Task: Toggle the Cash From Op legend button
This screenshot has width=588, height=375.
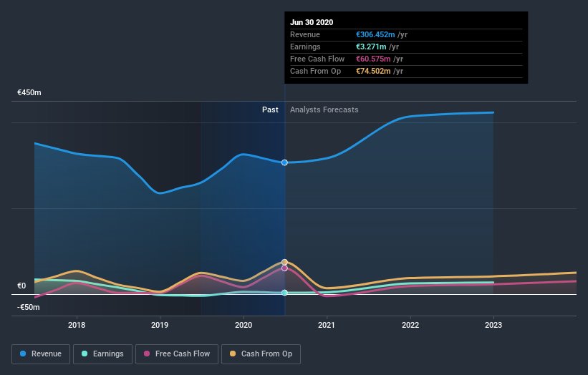Action: 261,354
